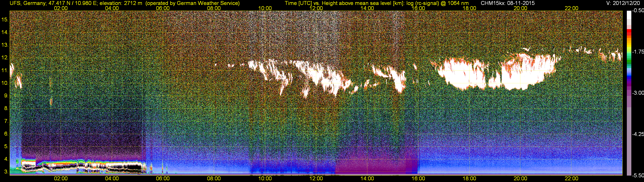
Task: Click the 18:00 label on the top time axis
Action: click(469, 8)
